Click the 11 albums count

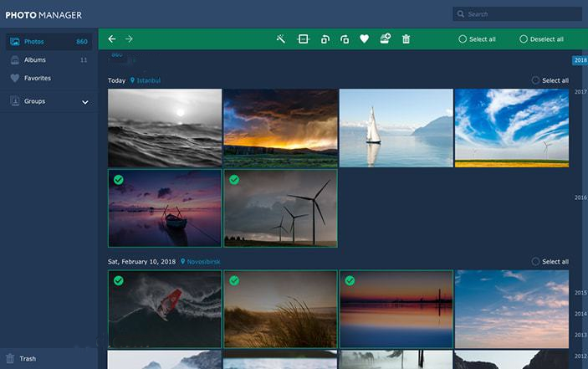(x=84, y=60)
